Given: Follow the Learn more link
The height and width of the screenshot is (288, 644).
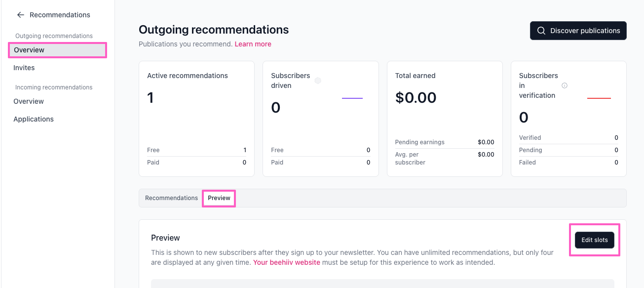Looking at the screenshot, I should pos(253,44).
